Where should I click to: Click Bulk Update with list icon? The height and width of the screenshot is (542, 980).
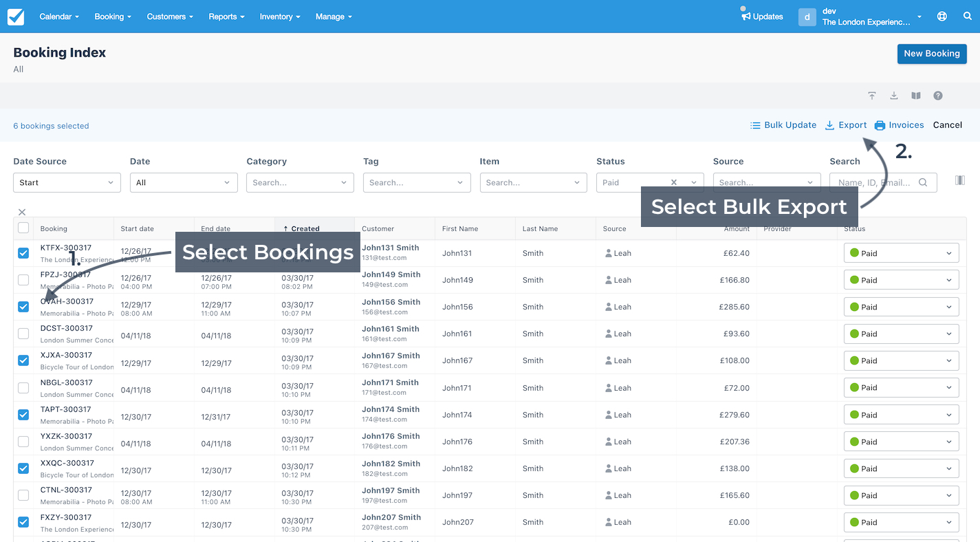(783, 125)
